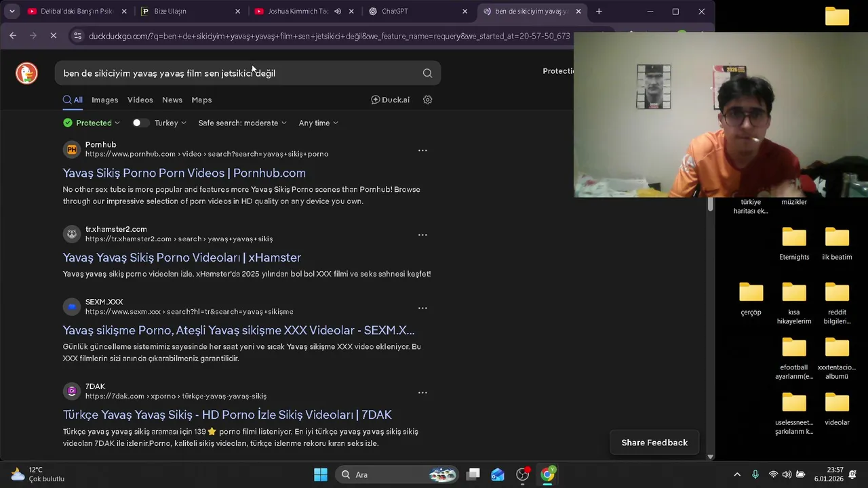Switch to the Images results tab
868x488 pixels.
[x=104, y=100]
